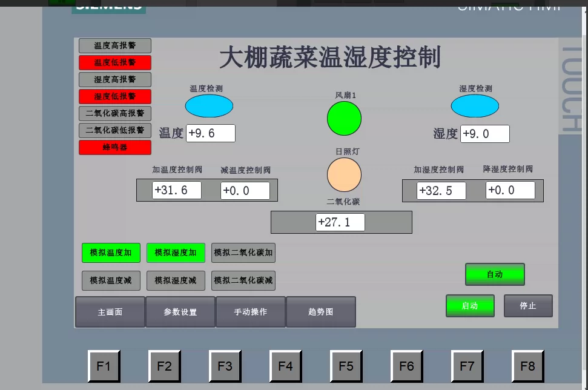Viewport: 588px width, 390px height.
Task: Click the 降湿度控制阀 label
Action: pyautogui.click(x=507, y=169)
